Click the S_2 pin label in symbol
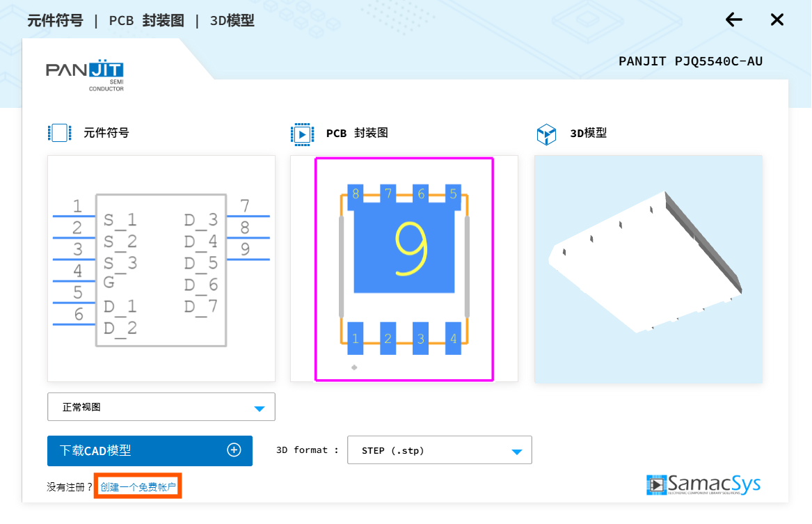 [120, 242]
